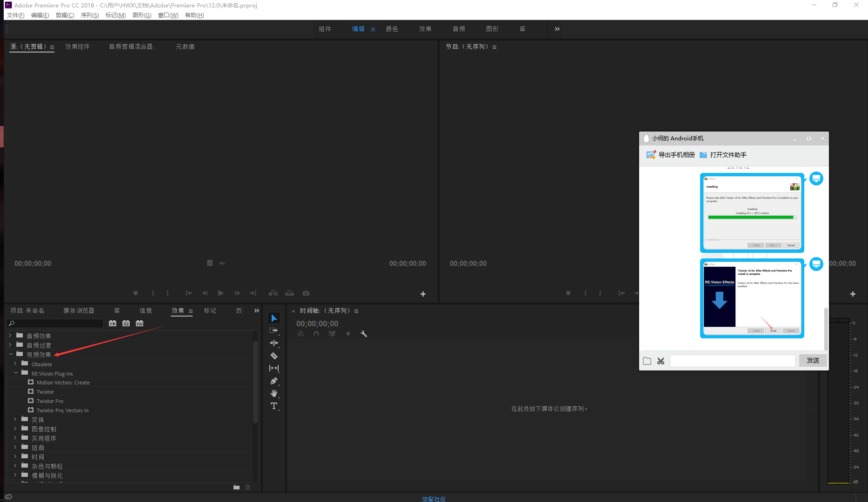Expand the 扭曲 folder
This screenshot has height=502, width=868.
click(x=15, y=447)
